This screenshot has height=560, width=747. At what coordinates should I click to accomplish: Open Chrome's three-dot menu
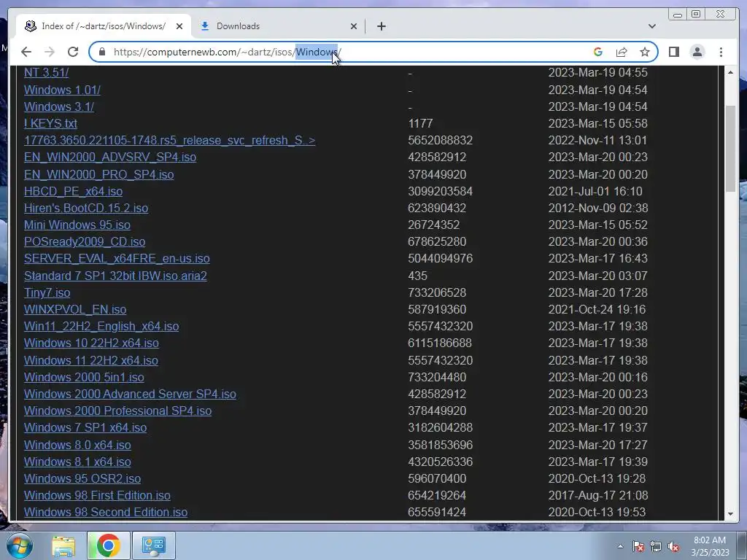click(721, 52)
